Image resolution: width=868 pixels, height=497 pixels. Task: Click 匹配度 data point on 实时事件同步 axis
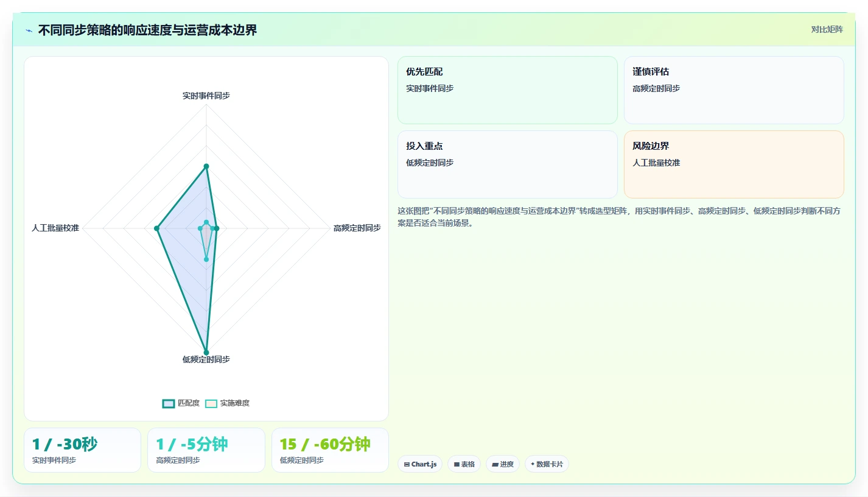click(206, 166)
